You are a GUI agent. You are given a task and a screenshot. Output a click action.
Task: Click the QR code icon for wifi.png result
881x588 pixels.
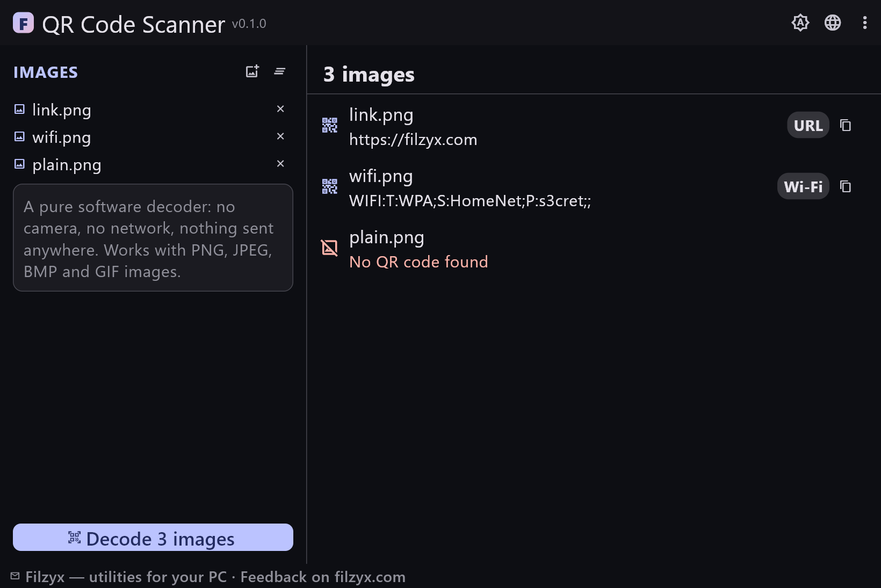[x=329, y=186]
